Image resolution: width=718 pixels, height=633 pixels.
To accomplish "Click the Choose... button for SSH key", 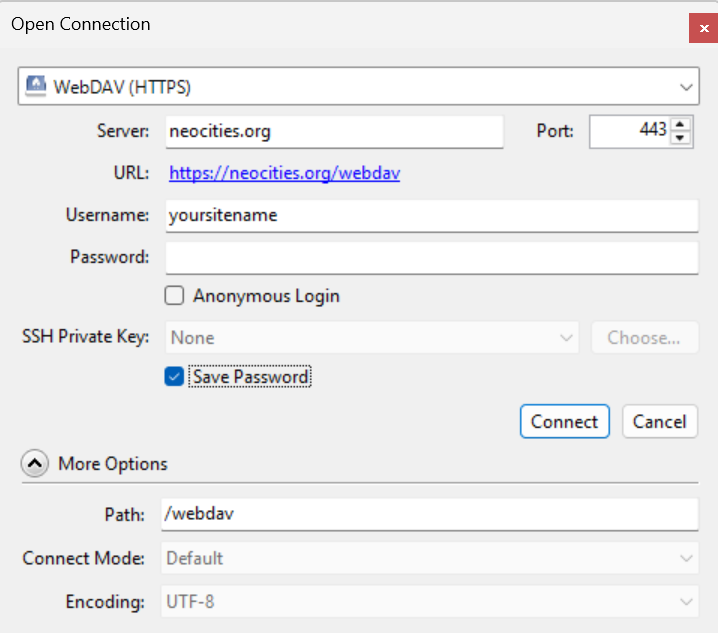I will click(x=645, y=338).
